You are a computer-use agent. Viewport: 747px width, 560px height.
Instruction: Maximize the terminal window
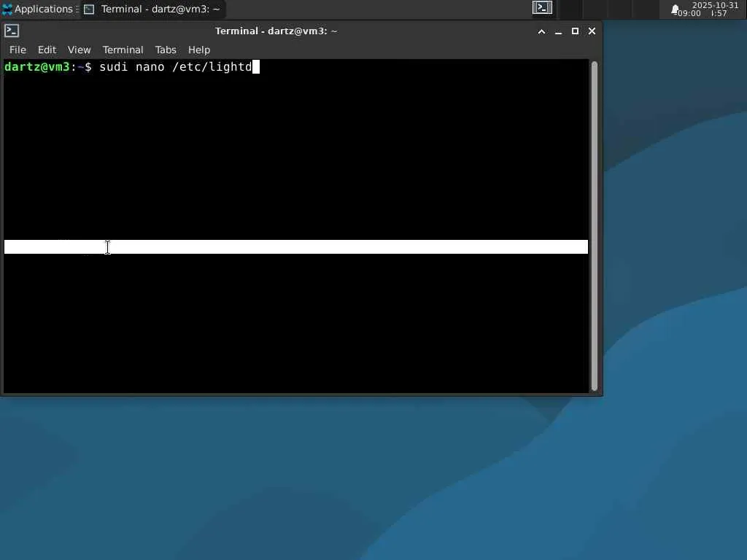point(575,31)
